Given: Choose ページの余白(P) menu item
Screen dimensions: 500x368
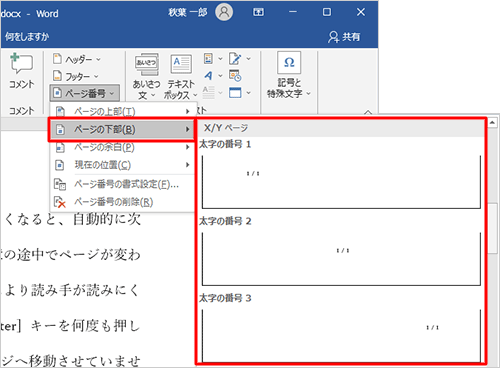Looking at the screenshot, I should pos(123,147).
